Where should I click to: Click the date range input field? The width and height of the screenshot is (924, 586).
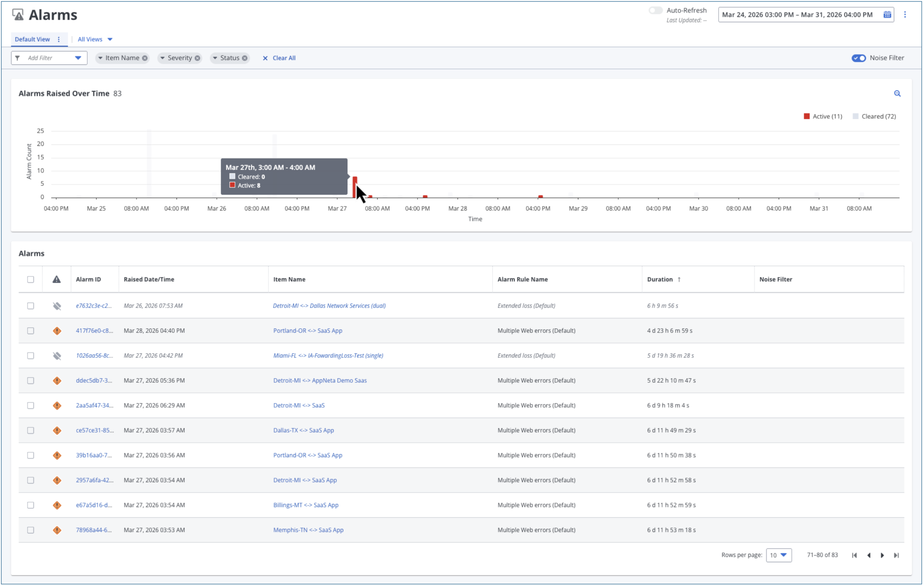[x=806, y=15]
